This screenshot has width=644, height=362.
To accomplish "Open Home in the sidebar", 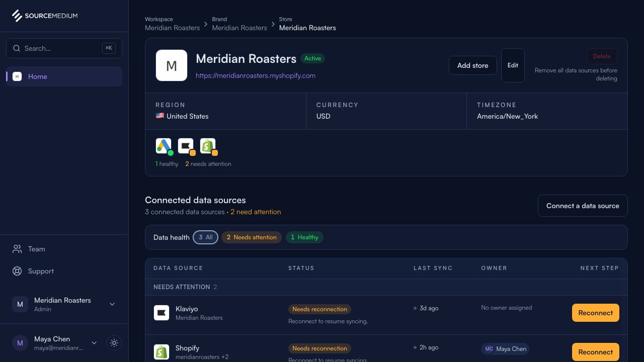I will pos(64,76).
